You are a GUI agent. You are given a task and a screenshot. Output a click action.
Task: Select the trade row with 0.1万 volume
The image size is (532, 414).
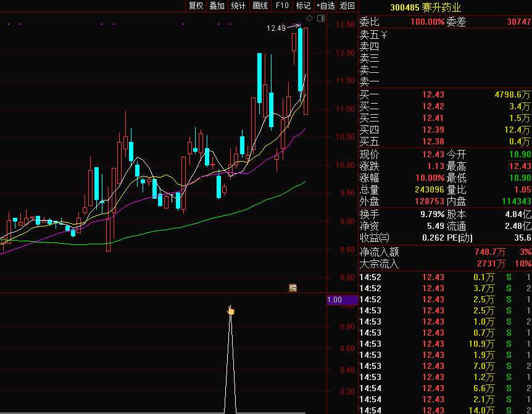pos(445,278)
